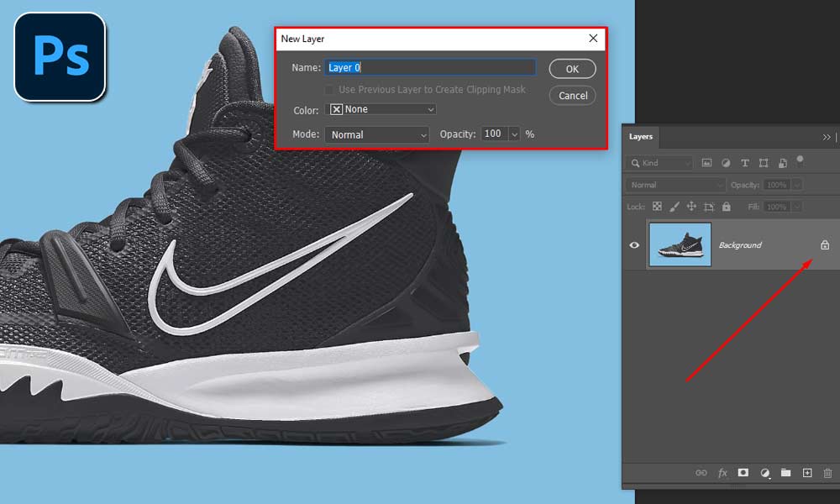The height and width of the screenshot is (504, 840).
Task: Click the Lock all padlock icon
Action: pos(727,207)
